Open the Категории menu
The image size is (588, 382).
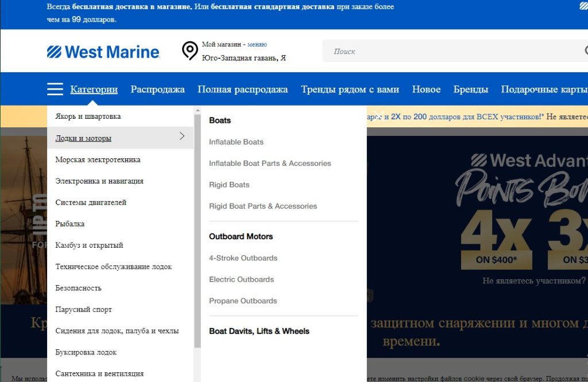(94, 89)
